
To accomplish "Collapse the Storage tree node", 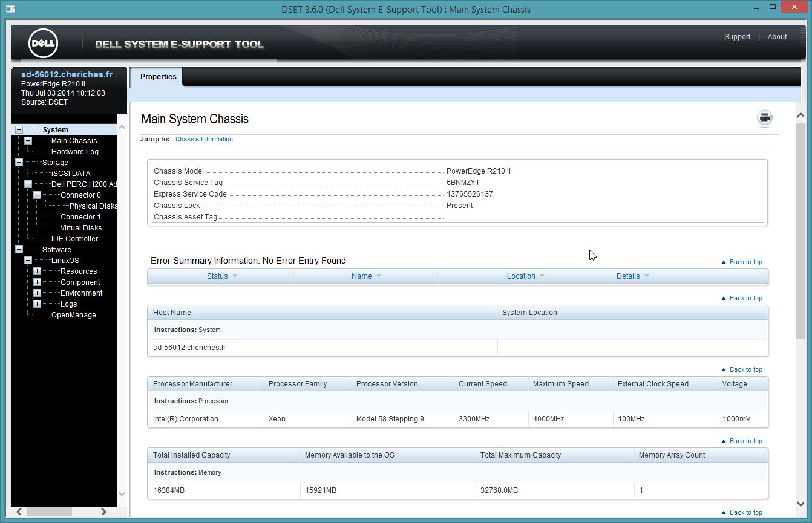I will (19, 163).
